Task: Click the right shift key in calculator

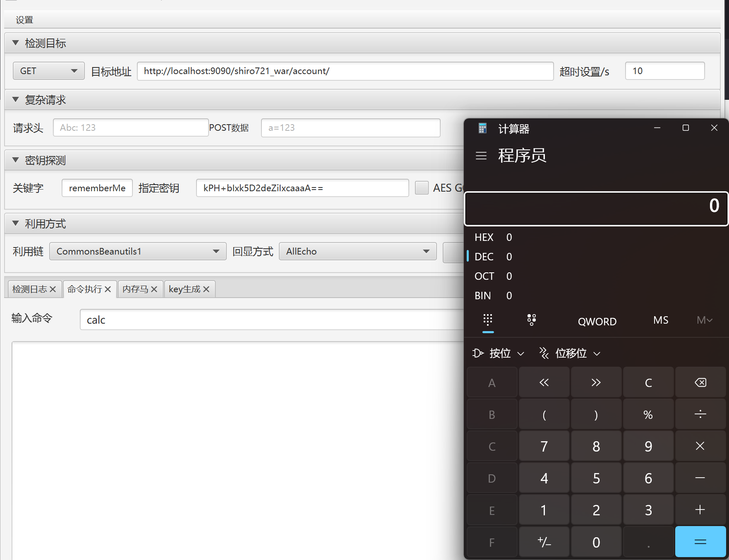Action: click(596, 382)
